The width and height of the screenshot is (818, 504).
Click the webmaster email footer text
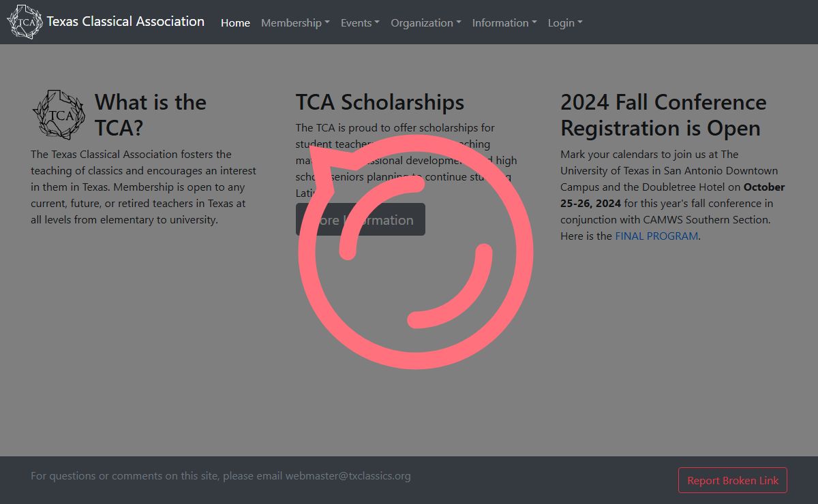click(x=221, y=476)
